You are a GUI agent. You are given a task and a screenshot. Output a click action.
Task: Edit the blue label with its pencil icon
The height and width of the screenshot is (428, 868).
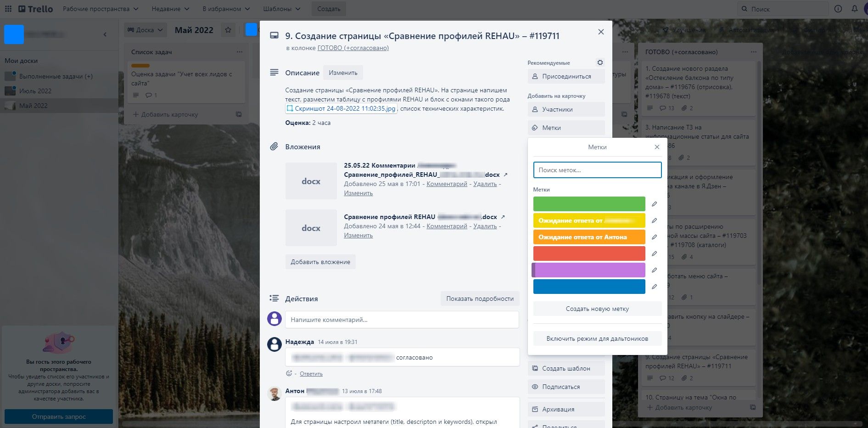pos(654,287)
